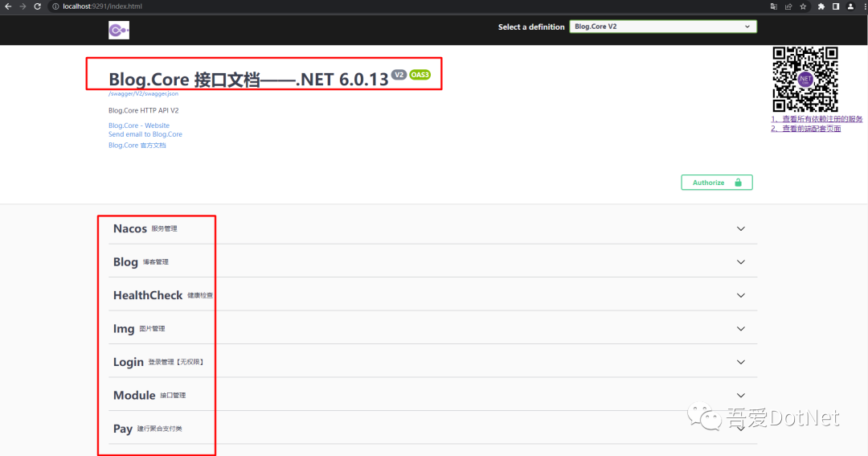Image resolution: width=868 pixels, height=456 pixels.
Task: Open link 1 查看所有依赖注册的服务
Action: 817,119
